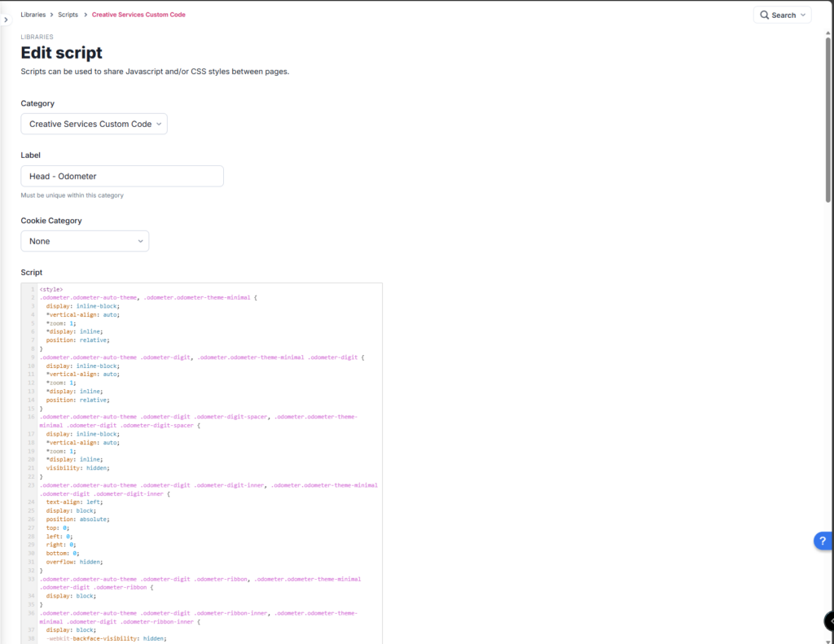This screenshot has height=644, width=834.
Task: Expand the collapsed left sidebar
Action: (x=5, y=20)
